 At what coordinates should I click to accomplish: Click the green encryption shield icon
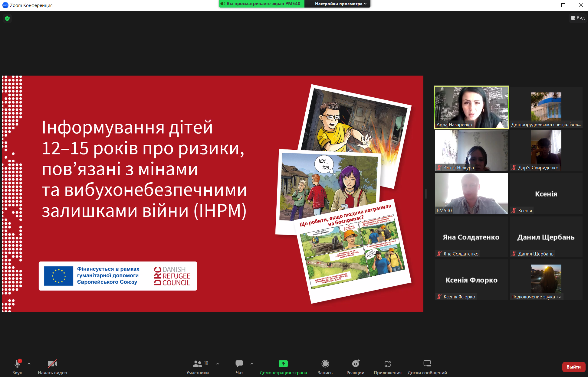click(7, 18)
